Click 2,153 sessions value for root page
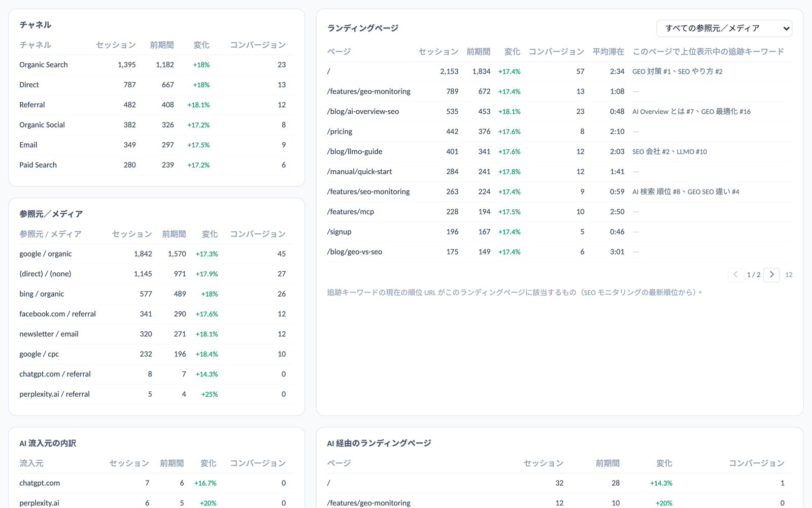Viewport: 812px width, 508px height. [x=449, y=72]
